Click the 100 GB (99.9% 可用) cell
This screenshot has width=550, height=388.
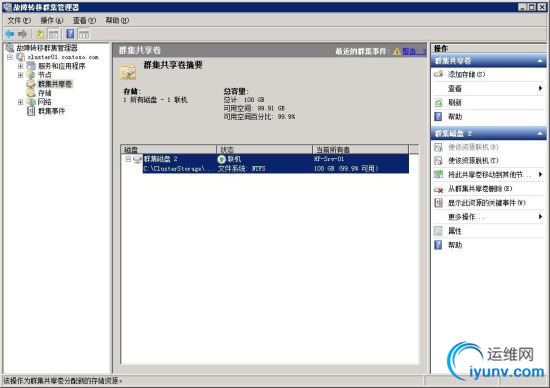(346, 168)
